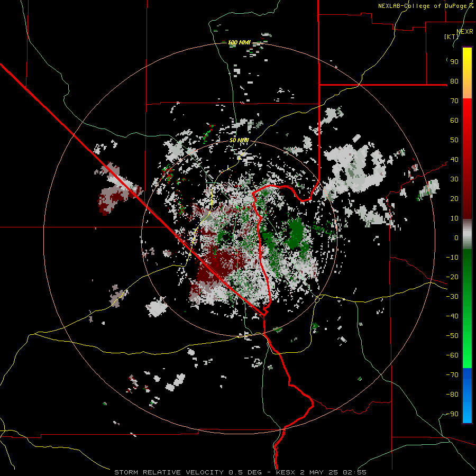This screenshot has width=476, height=476.
Task: Click the 'NEXR' label above the legend
Action: (465, 32)
